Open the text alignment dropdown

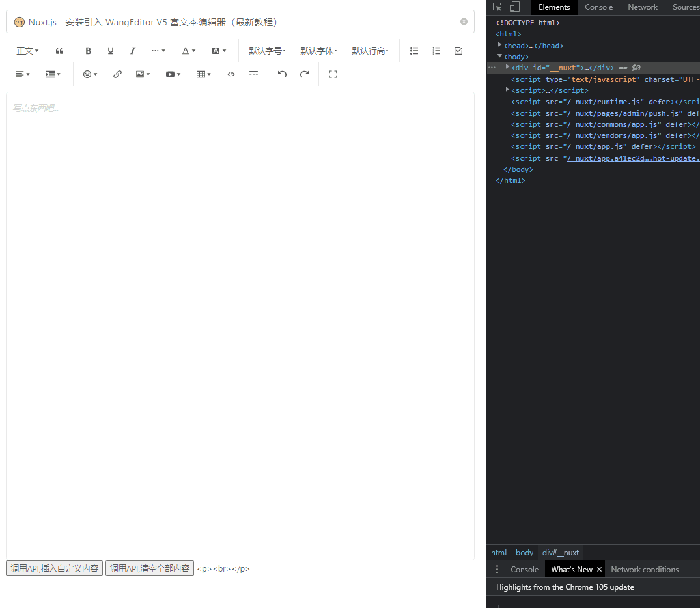coord(23,74)
